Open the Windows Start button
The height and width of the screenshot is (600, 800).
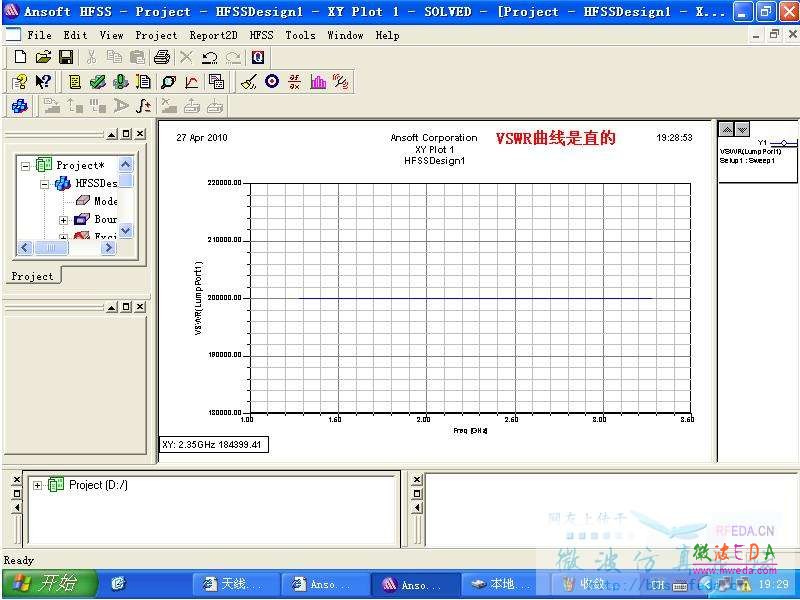click(x=50, y=583)
